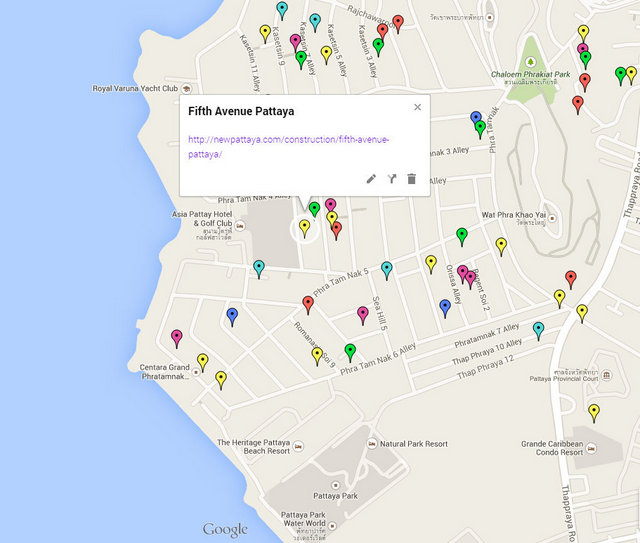Select the green marker on Phra Tam Nak 6 Alley
This screenshot has width=640, height=543.
[x=350, y=352]
